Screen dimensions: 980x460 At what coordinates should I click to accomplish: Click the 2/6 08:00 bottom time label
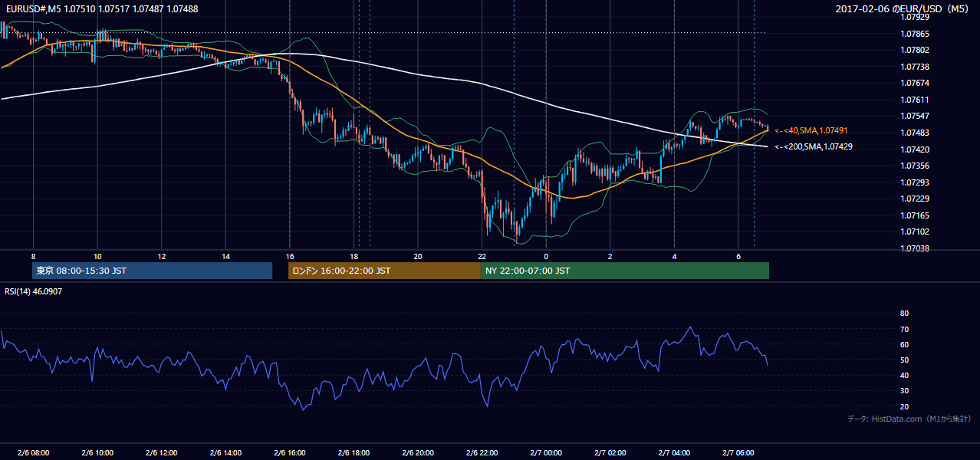(33, 453)
